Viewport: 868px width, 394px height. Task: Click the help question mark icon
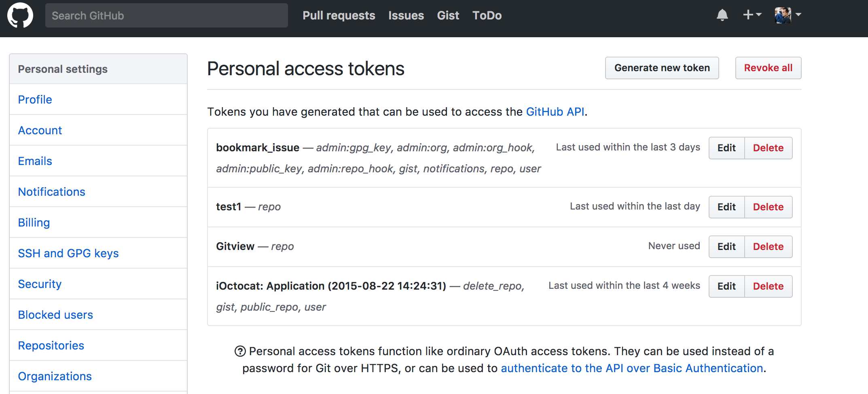240,351
